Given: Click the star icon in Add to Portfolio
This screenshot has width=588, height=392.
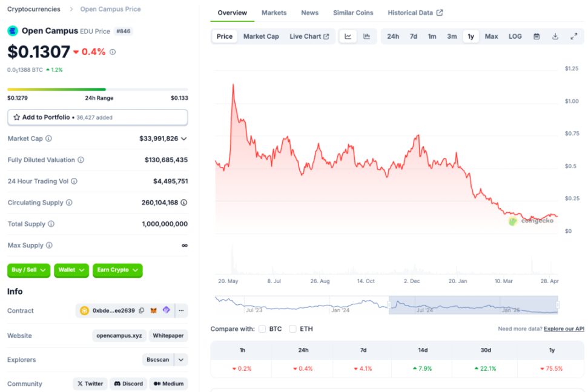Looking at the screenshot, I should click(16, 117).
